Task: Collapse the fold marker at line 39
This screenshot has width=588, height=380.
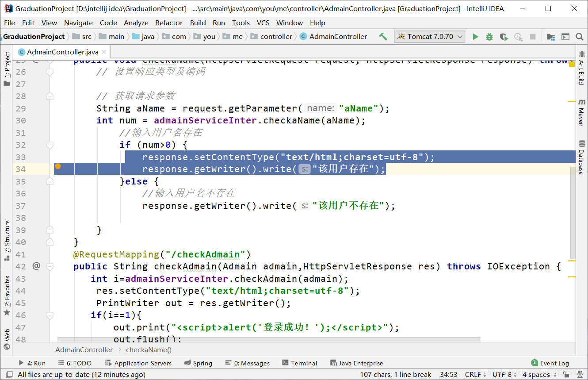Action: (50, 230)
